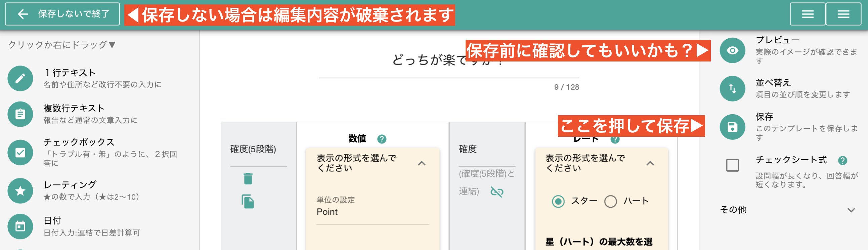Screen dimensions: 868x250
Task: Open the help icon next to 数値
Action: (382, 139)
